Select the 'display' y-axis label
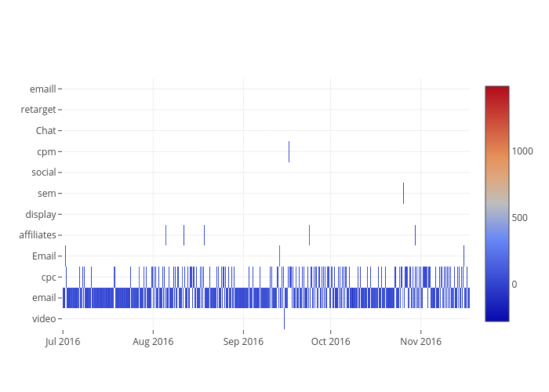 (40, 214)
